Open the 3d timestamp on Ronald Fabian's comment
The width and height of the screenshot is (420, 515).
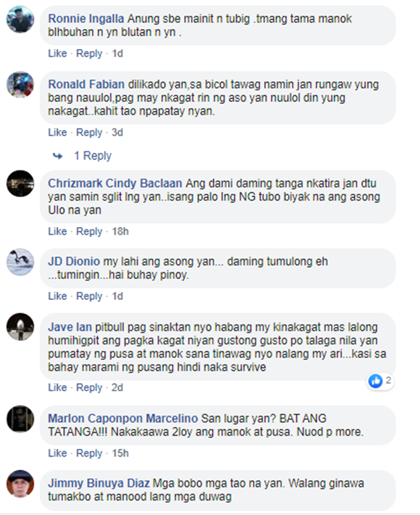click(118, 132)
